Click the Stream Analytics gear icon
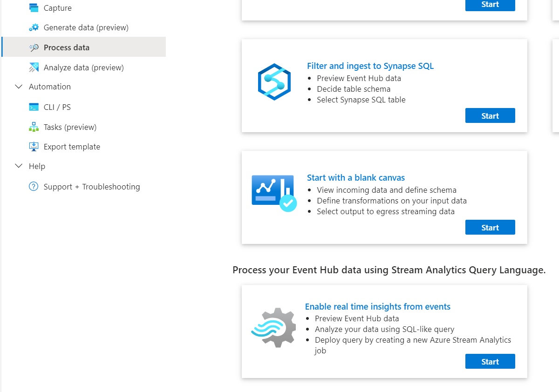 coord(274,327)
